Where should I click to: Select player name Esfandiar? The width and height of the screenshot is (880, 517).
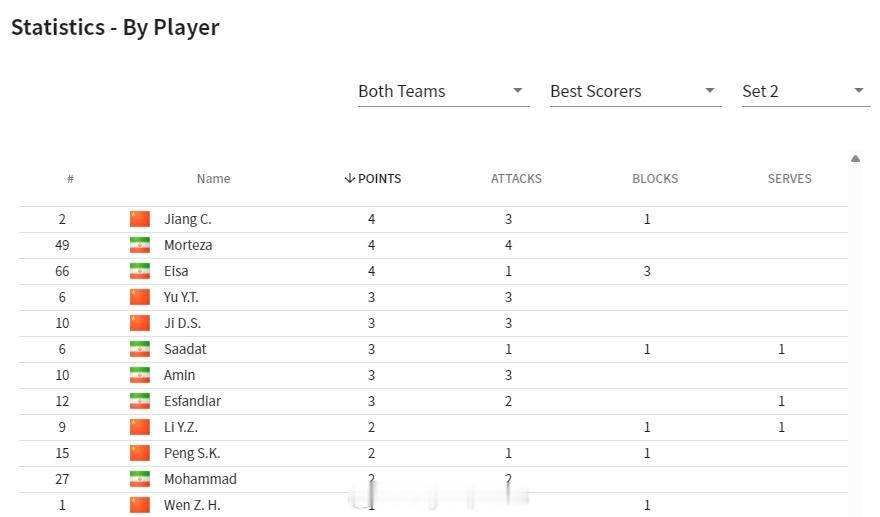click(x=192, y=401)
